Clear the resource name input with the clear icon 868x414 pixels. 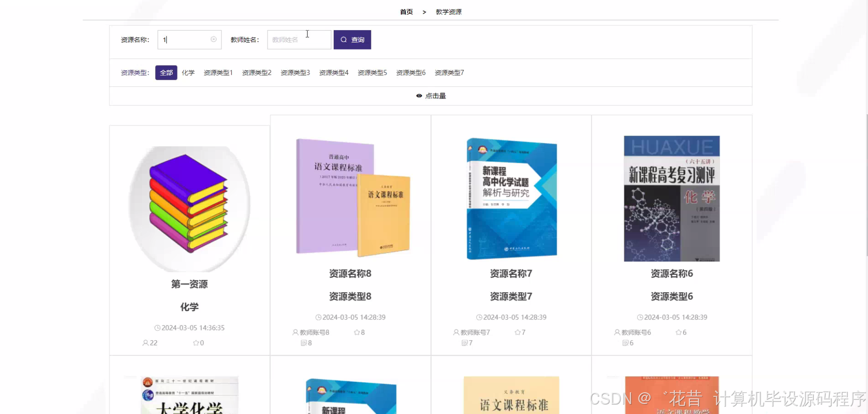pyautogui.click(x=213, y=40)
